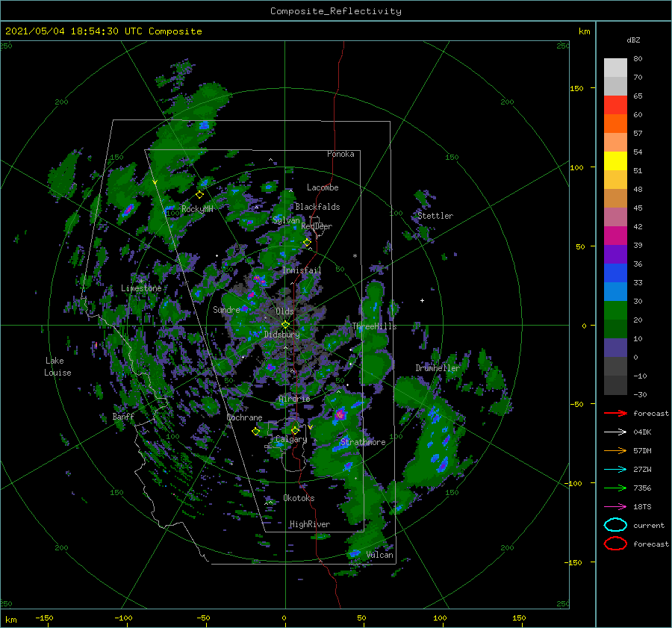Click the intense echo west of RockyMH

[128, 210]
